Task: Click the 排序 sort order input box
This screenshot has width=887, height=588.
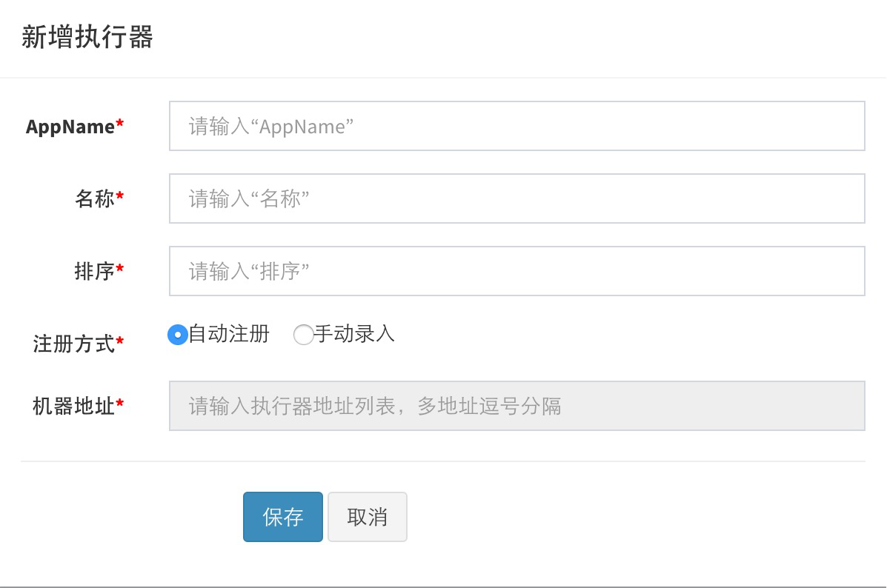Action: [516, 271]
